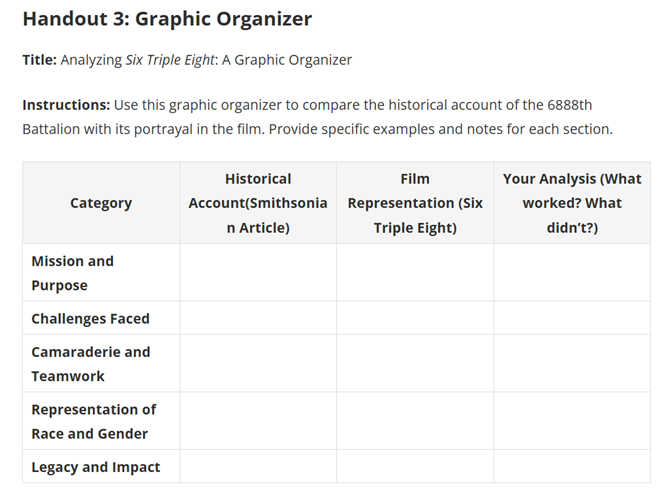Screen dimensions: 662x489
Task: Click the Your Analysis cell for Camaraderie and Teamwork
Action: tap(572, 364)
